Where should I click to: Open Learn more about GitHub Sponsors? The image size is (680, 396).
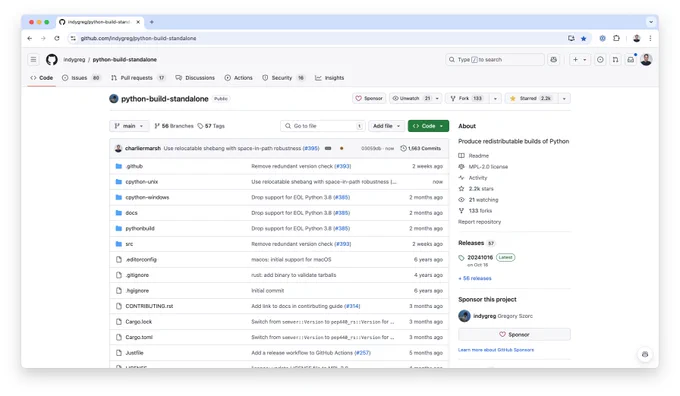[x=496, y=350]
